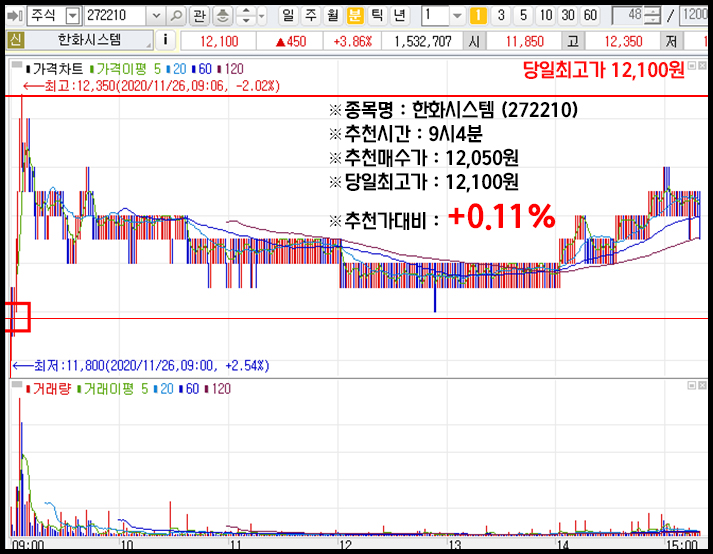Select the 30-minute interval button
The height and width of the screenshot is (554, 713).
tap(568, 16)
